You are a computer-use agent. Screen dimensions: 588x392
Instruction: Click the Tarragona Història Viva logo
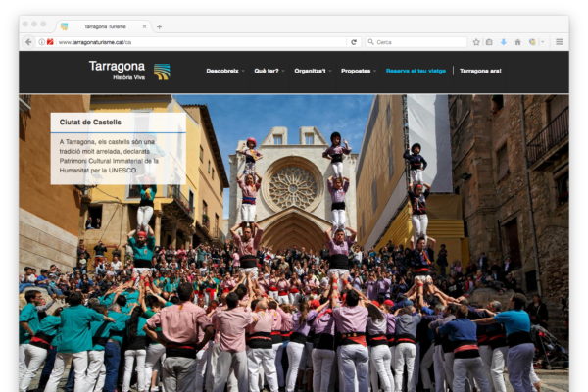point(128,70)
